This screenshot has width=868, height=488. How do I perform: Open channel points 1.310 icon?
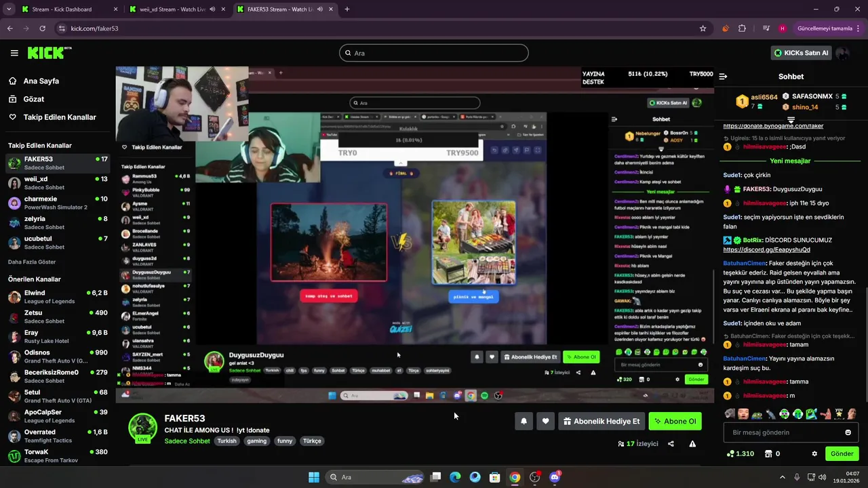pyautogui.click(x=741, y=454)
